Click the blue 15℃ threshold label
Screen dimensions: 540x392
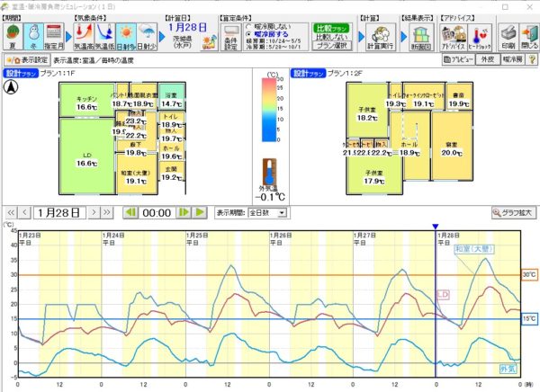pos(529,318)
